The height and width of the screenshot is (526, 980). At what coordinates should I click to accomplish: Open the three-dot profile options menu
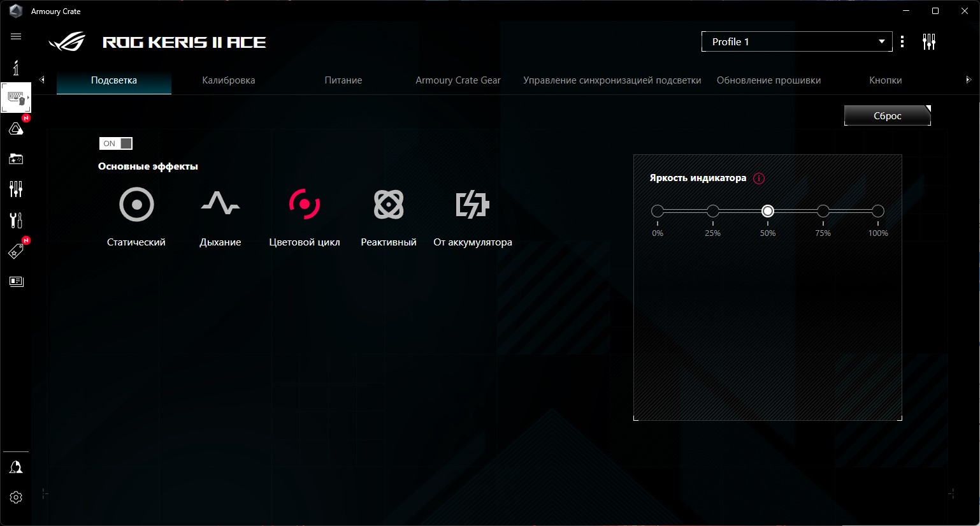pyautogui.click(x=902, y=42)
